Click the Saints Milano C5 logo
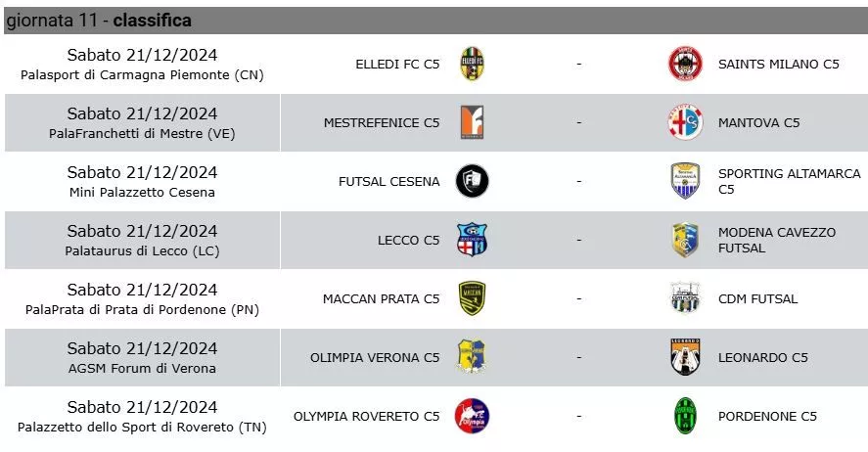This screenshot has height=452, width=868. tap(685, 64)
